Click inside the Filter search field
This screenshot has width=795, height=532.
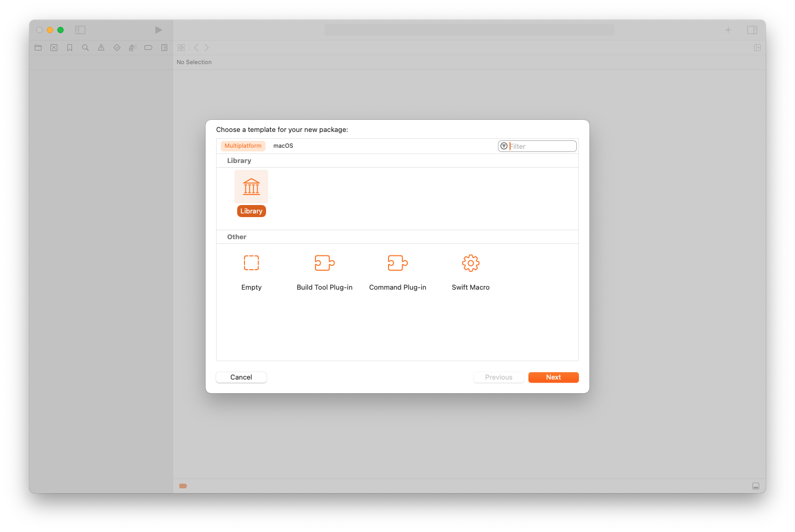coord(542,146)
